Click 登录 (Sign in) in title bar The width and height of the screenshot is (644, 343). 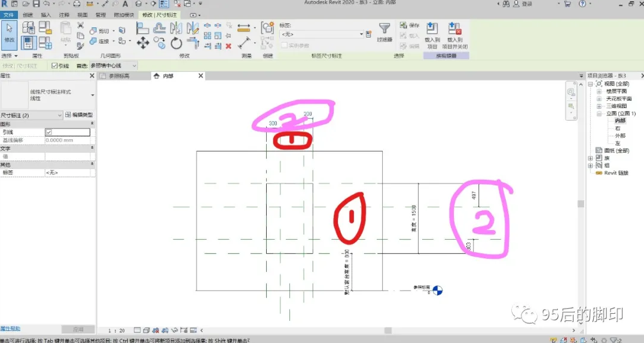click(527, 4)
